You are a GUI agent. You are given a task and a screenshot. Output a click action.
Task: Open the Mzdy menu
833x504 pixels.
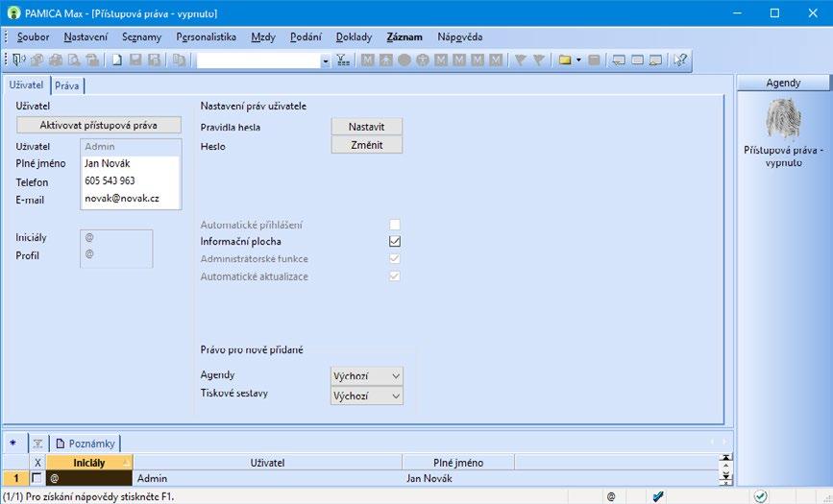click(263, 36)
